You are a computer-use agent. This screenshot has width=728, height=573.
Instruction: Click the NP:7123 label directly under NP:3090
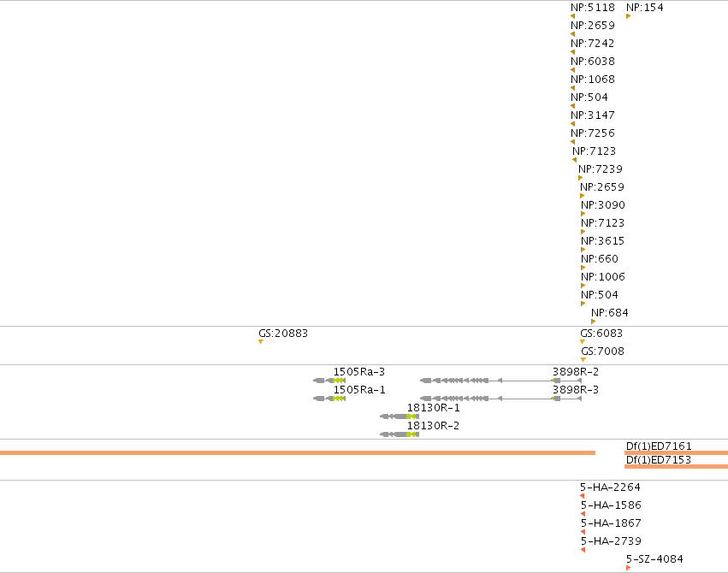[602, 223]
